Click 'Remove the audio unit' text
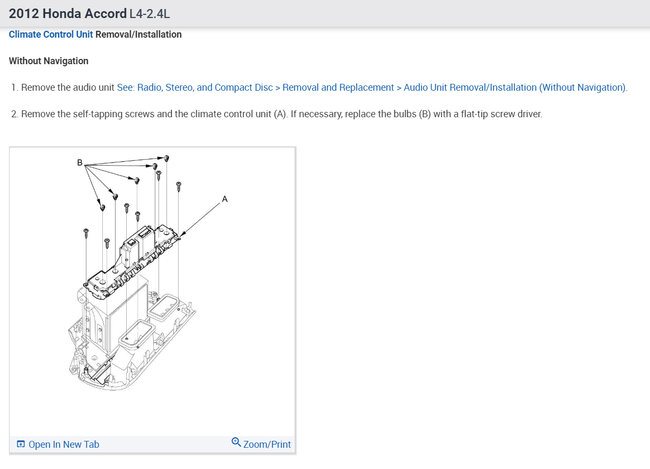 coord(68,87)
